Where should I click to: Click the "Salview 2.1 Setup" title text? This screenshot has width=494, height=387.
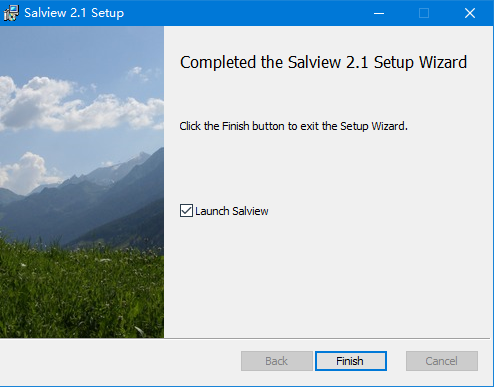point(74,13)
